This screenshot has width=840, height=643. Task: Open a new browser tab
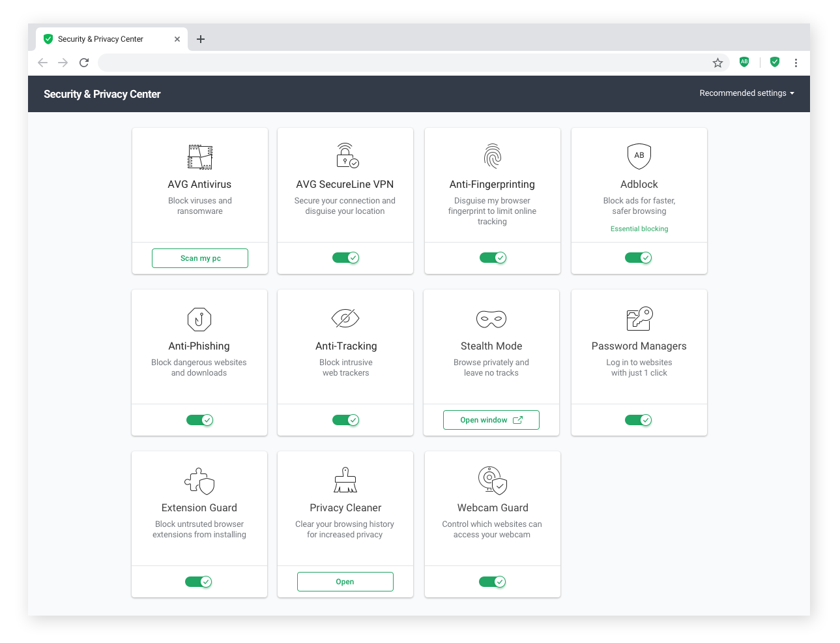click(x=201, y=39)
